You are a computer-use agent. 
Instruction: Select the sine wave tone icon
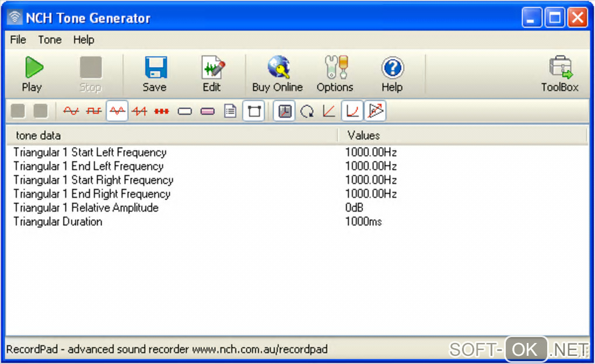tap(71, 111)
